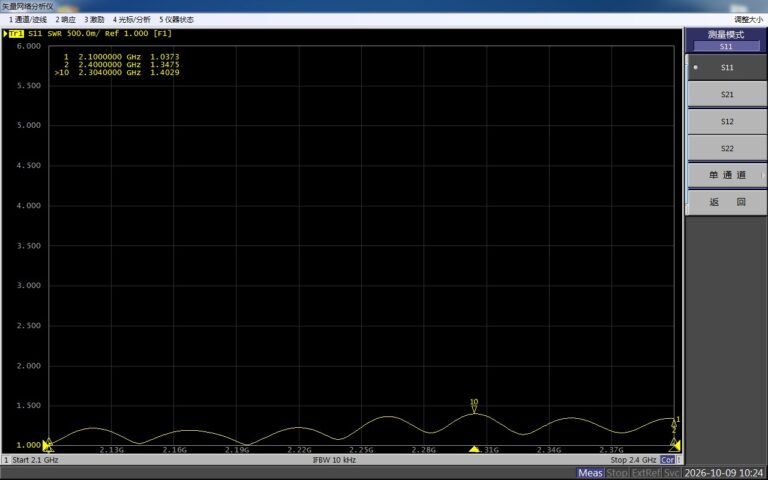Click the IFBW 10 kHz status entry
Image resolution: width=768 pixels, height=480 pixels.
tap(334, 460)
